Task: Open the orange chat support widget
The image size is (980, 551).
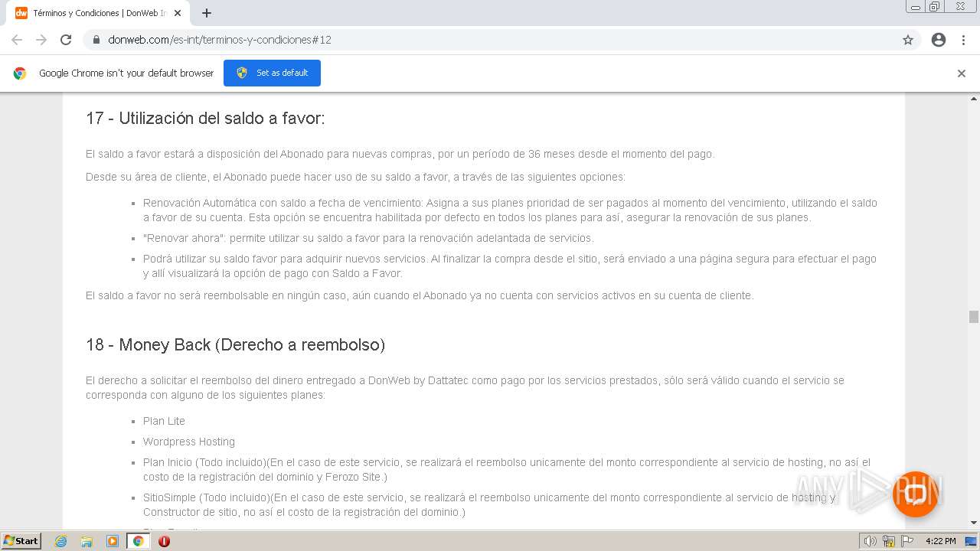Action: pyautogui.click(x=915, y=494)
